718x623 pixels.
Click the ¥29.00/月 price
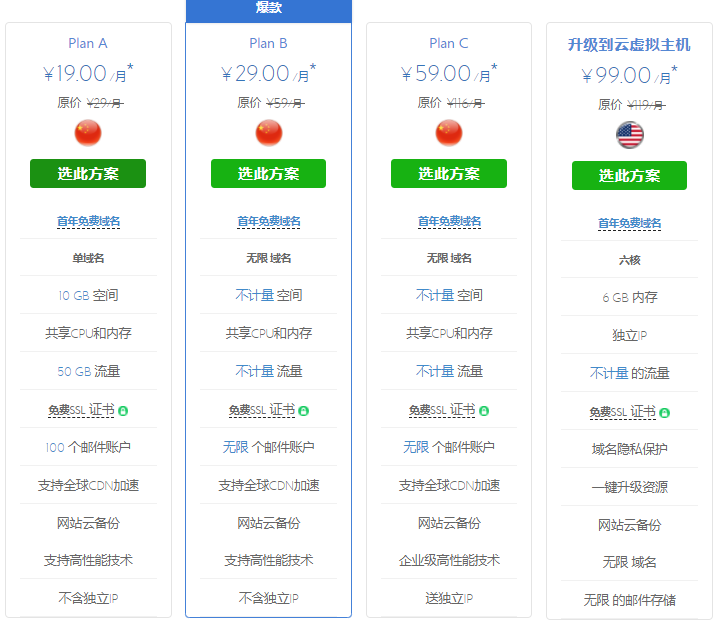pyautogui.click(x=268, y=74)
